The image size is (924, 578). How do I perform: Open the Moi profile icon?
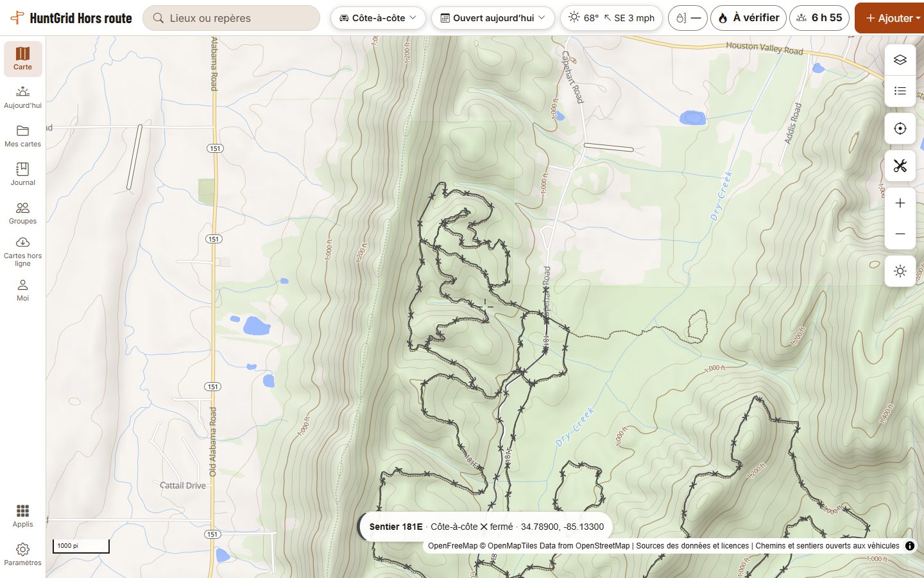pyautogui.click(x=22, y=290)
